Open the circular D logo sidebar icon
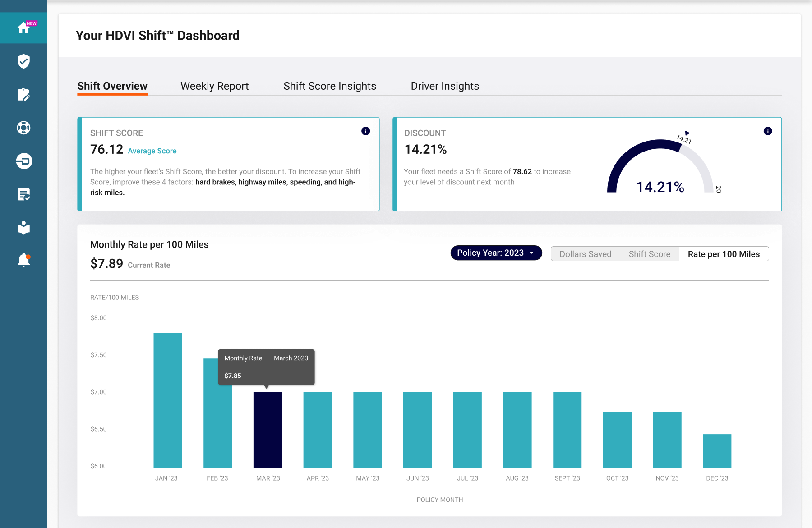Viewport: 812px width, 528px height. pos(24,161)
